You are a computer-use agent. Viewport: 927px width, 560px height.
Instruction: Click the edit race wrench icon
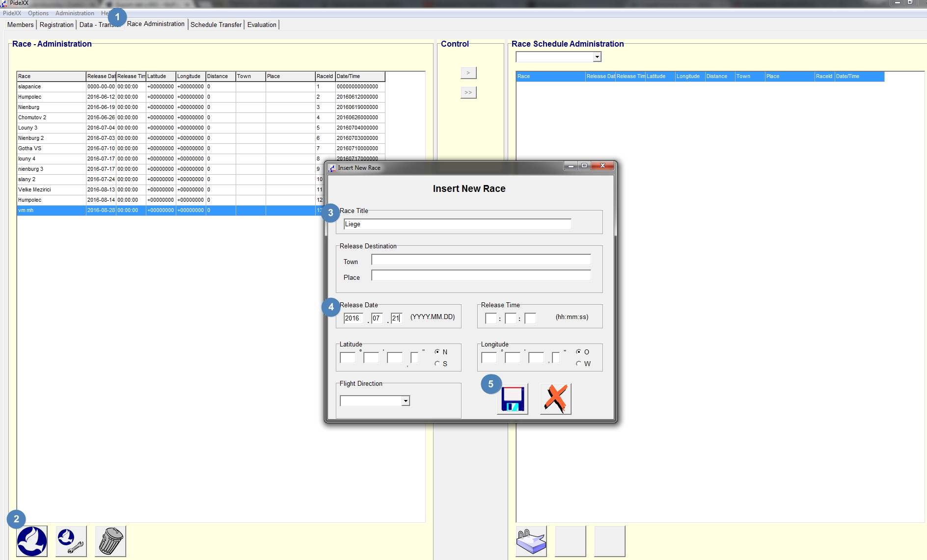71,541
